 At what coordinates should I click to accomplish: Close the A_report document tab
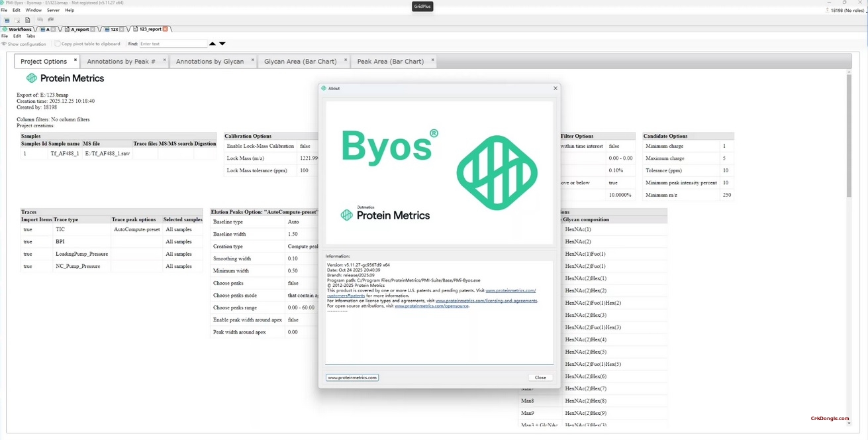click(x=93, y=29)
